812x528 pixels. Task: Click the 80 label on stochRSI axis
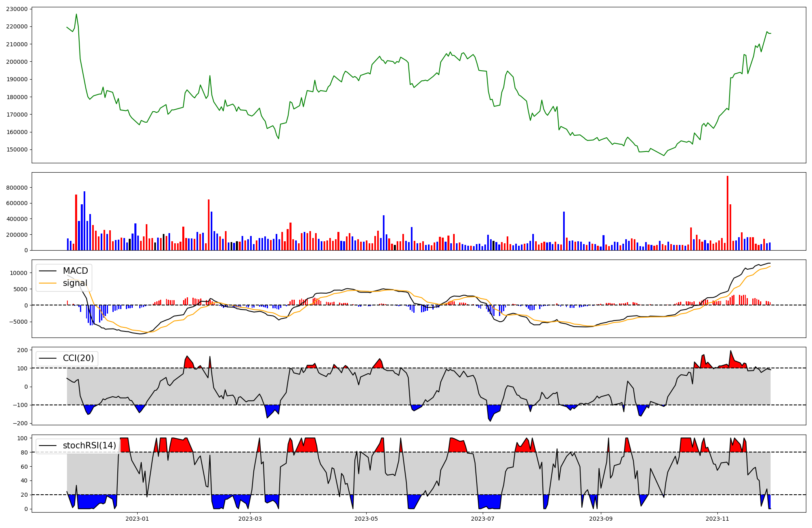tap(24, 452)
